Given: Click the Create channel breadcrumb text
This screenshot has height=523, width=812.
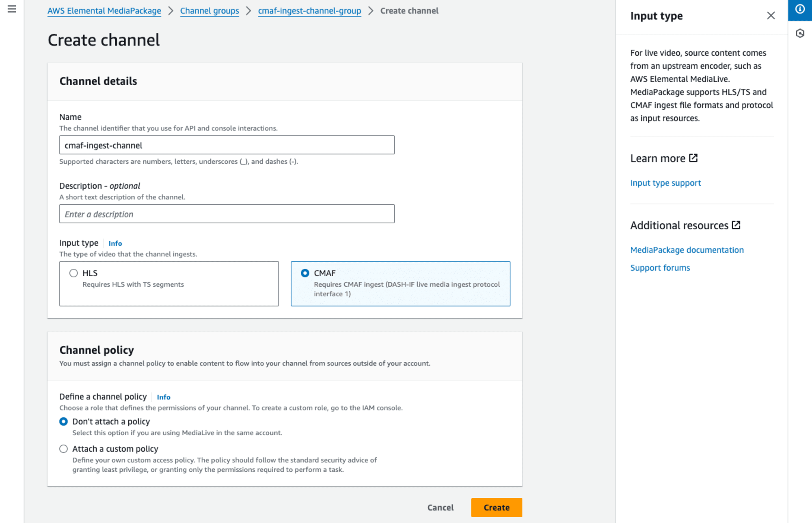Looking at the screenshot, I should click(x=409, y=11).
